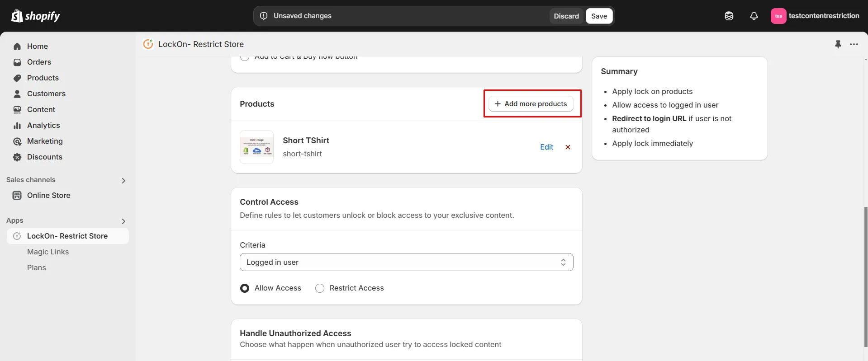Click the Content icon in the sidebar
868x361 pixels.
17,109
